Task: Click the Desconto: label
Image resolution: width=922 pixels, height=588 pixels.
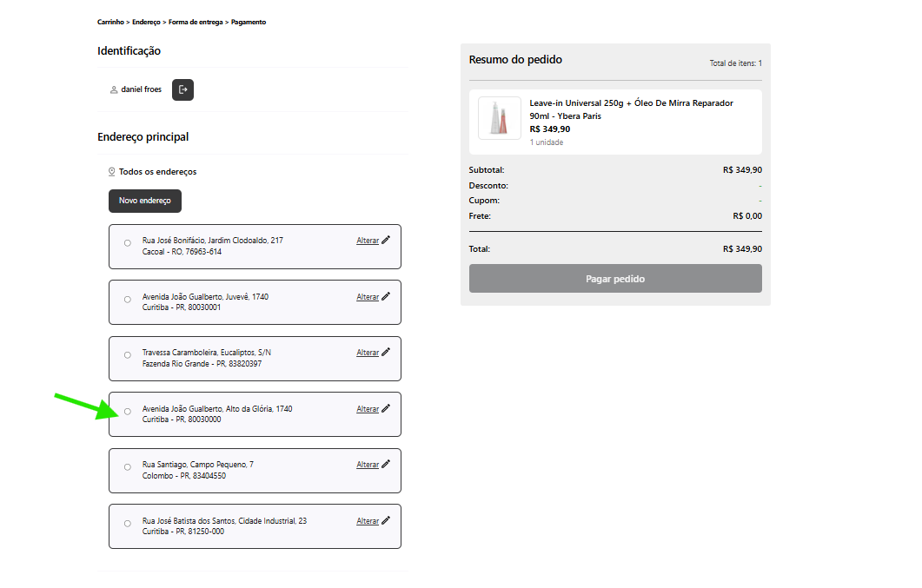Action: pyautogui.click(x=488, y=186)
